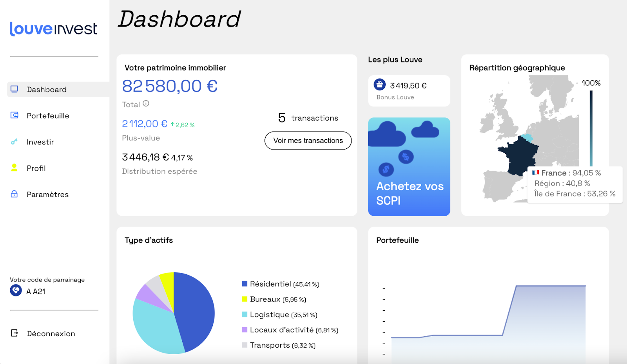Click the referral code 'A A21'

pos(36,291)
